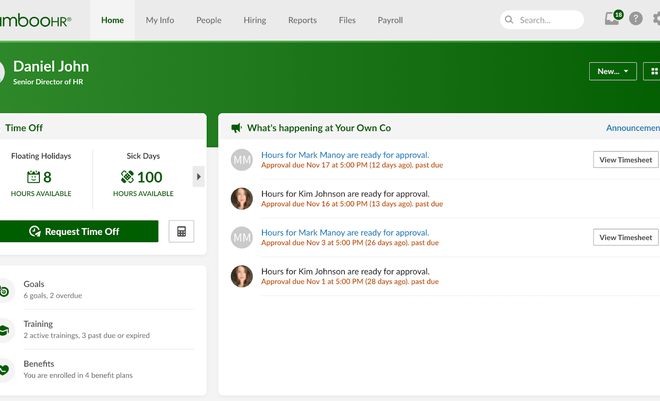
Task: Click the Sick Days bandage icon
Action: tap(127, 177)
